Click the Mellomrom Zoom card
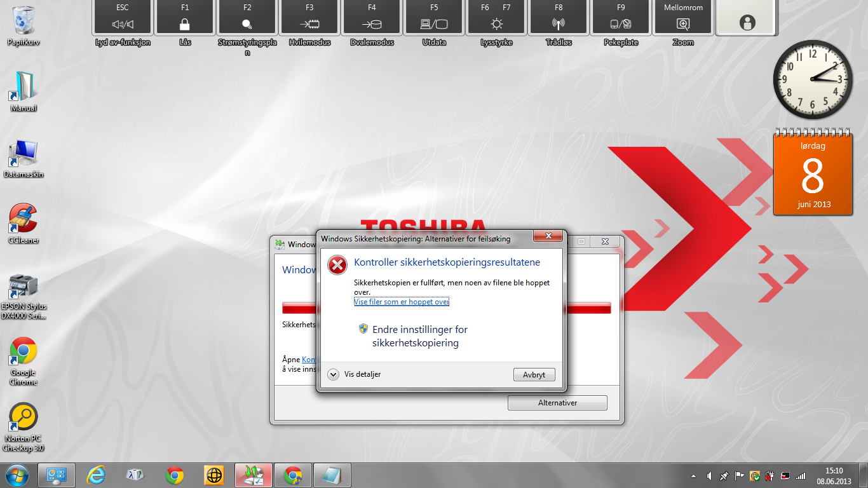This screenshot has width=868, height=488. point(683,18)
